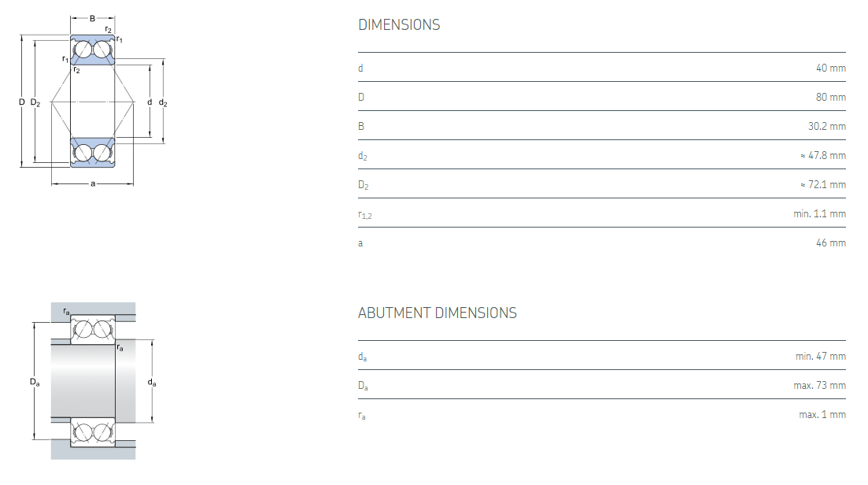Click the DIMENSIONS section heading
This screenshot has width=868, height=485.
pyautogui.click(x=399, y=25)
